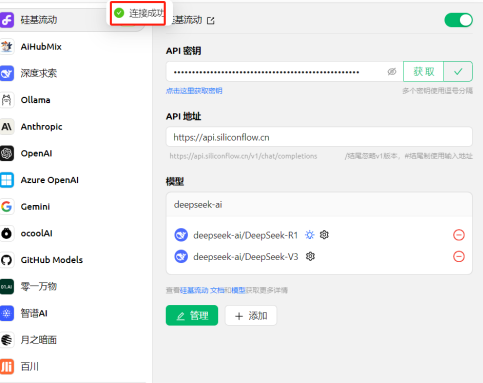Screen dimensions: 483x383
Task: Click the API 地址 URL input field
Action: pyautogui.click(x=319, y=137)
